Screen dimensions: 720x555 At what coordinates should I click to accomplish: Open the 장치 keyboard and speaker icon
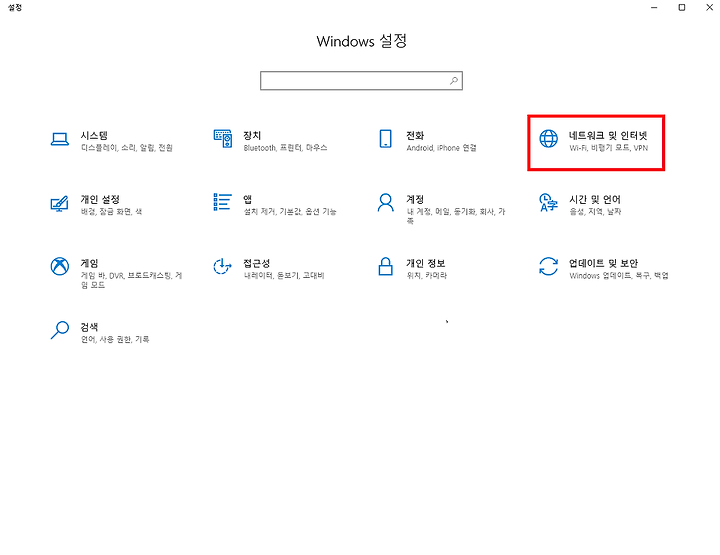pos(223,139)
